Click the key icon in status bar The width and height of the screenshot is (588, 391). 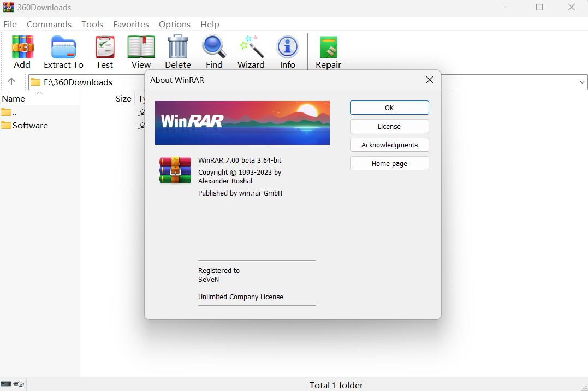coord(19,384)
